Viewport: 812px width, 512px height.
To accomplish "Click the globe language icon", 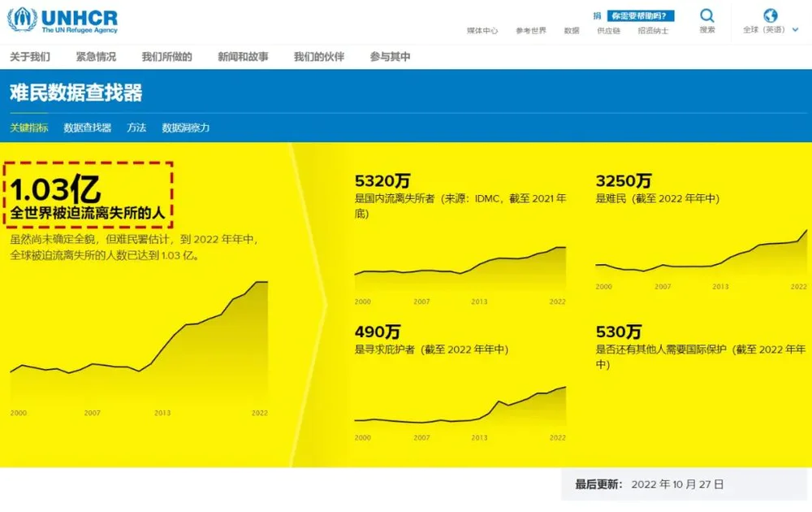I will [771, 15].
